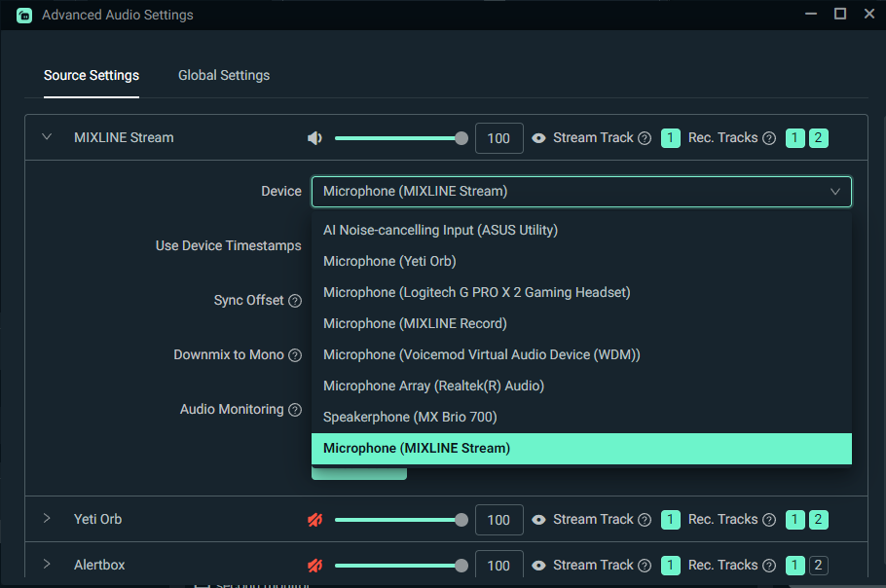
Task: Click the Streamlabs app logo icon
Action: [x=24, y=16]
